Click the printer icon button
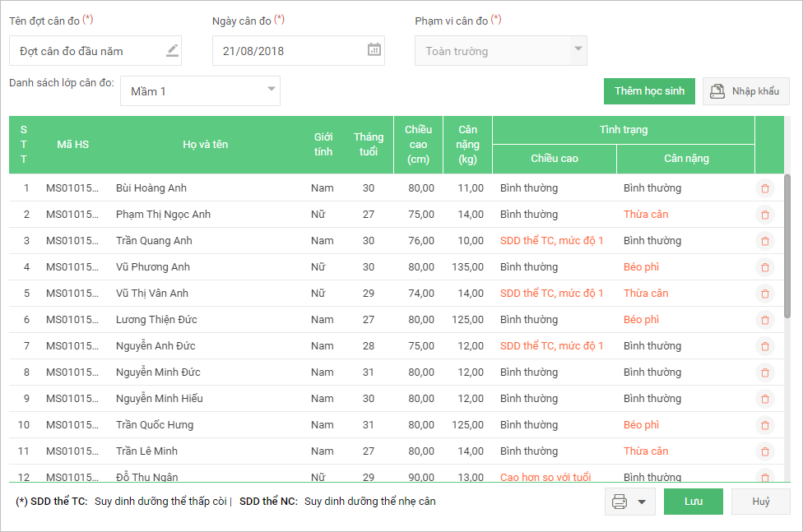The image size is (803, 532). coord(620,502)
